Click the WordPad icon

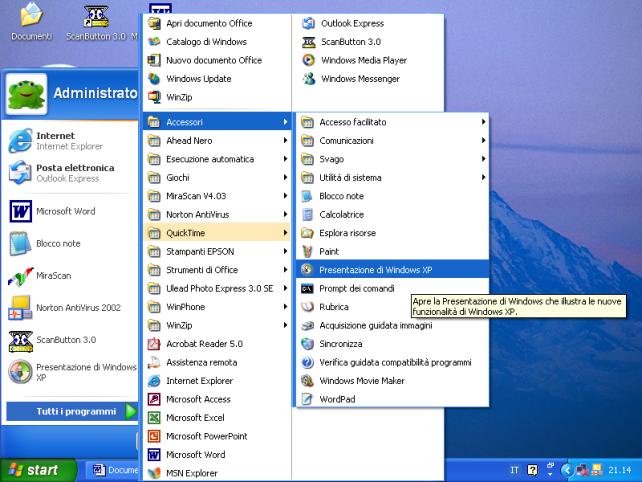point(307,399)
